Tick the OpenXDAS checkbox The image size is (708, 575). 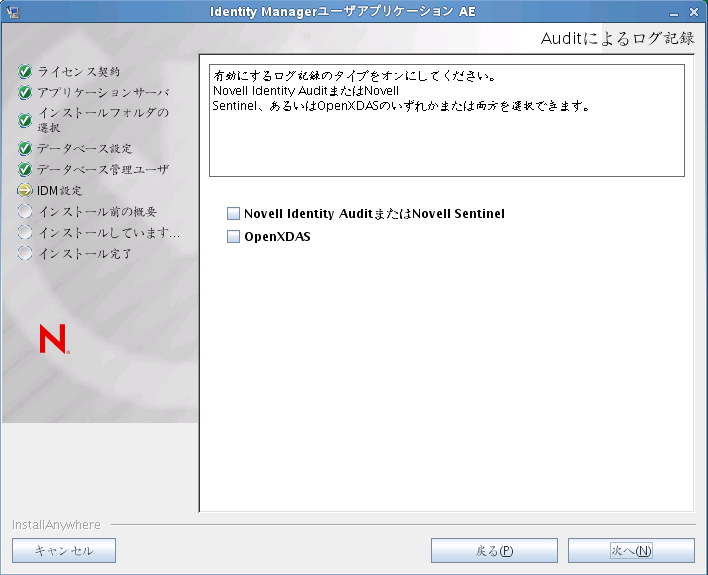coord(233,236)
